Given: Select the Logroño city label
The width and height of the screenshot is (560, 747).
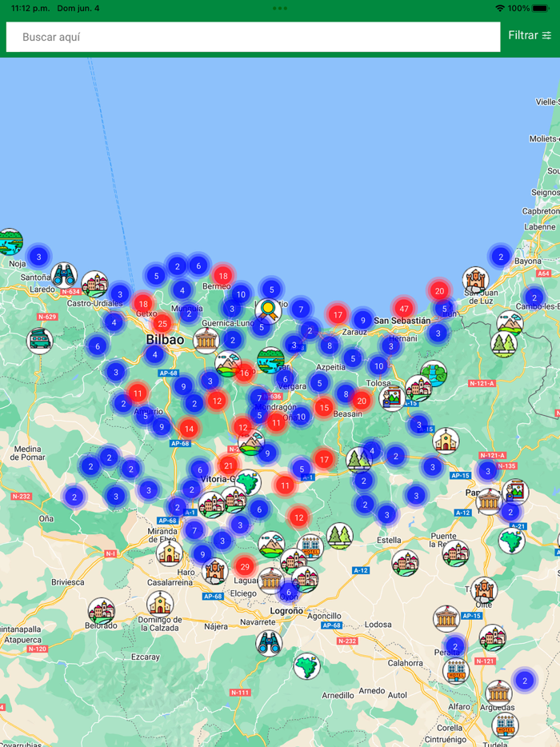Looking at the screenshot, I should coord(286,610).
